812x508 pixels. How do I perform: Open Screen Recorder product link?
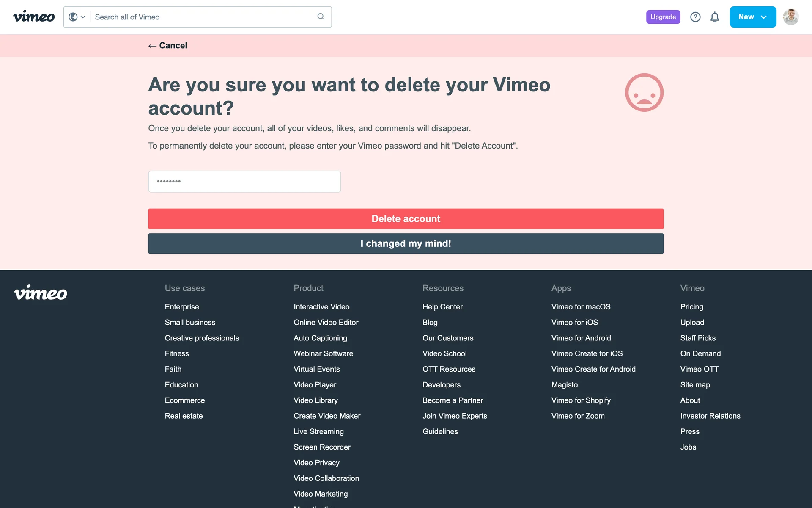click(322, 447)
